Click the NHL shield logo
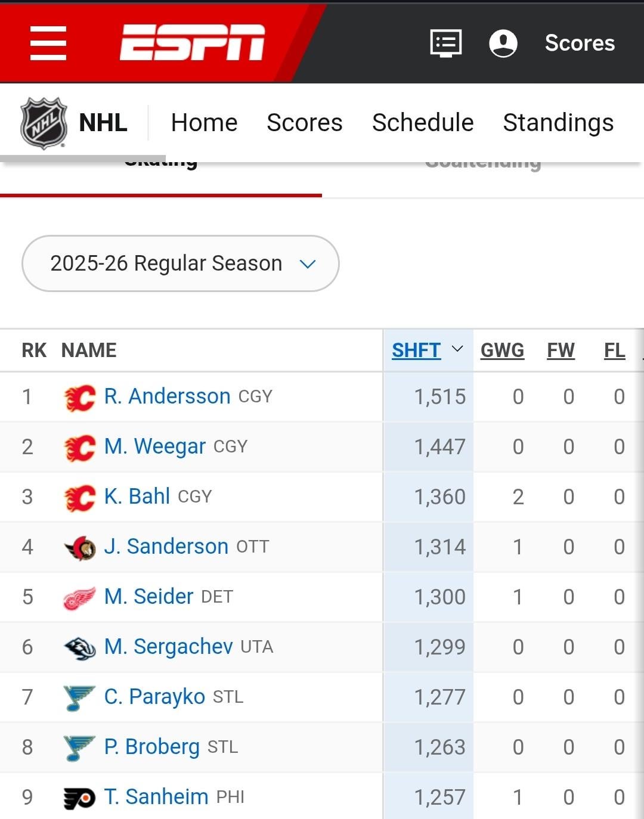The height and width of the screenshot is (819, 644). (44, 123)
